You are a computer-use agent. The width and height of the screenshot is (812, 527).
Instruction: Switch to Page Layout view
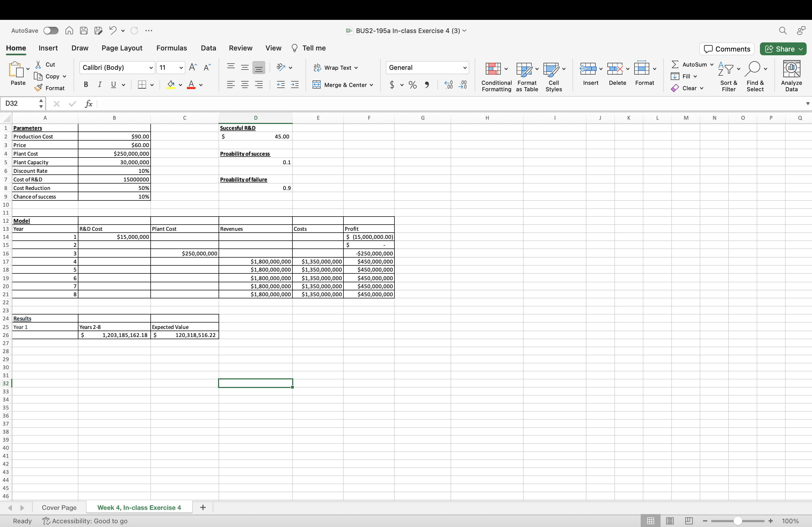click(670, 521)
